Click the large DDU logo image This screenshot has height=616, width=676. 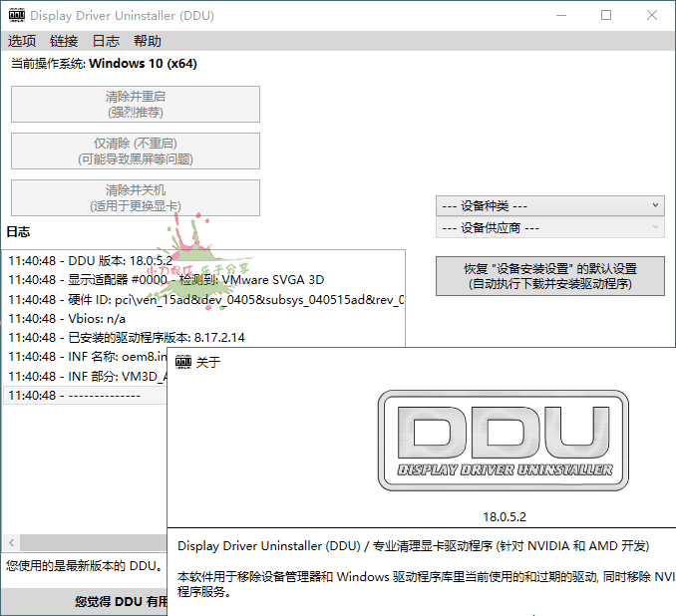pos(504,442)
